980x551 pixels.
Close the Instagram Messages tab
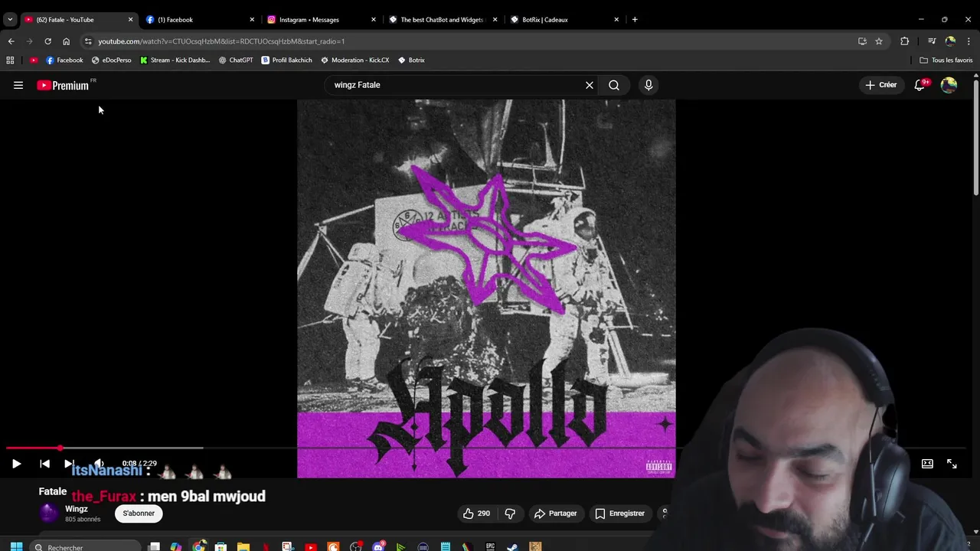pyautogui.click(x=374, y=19)
